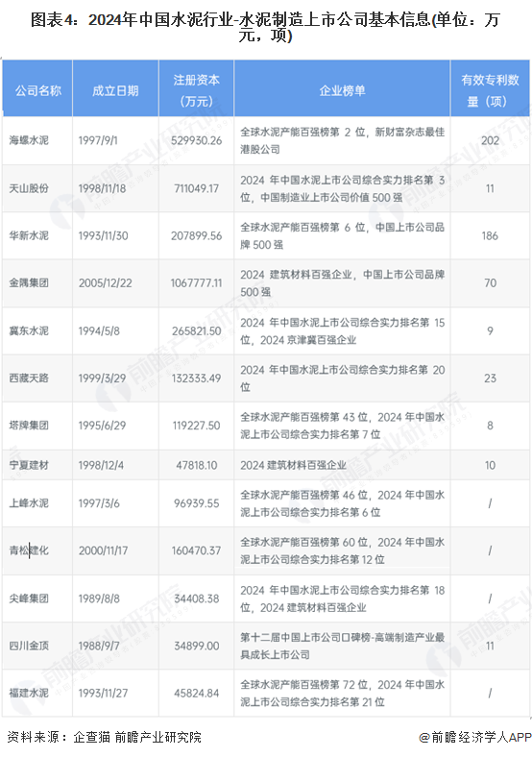Click the source line 资料来源：企查猫 前瞻产业研究院
This screenshot has width=532, height=757.
point(104,737)
